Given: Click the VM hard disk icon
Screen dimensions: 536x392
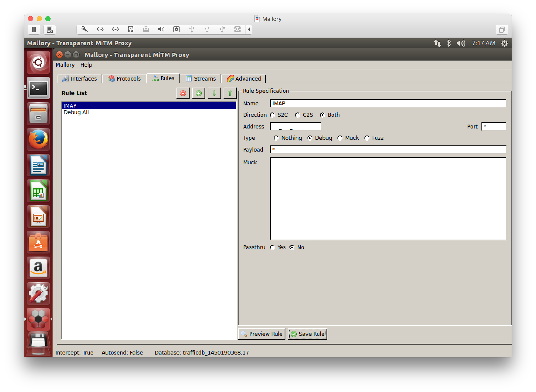Looking at the screenshot, I should tap(131, 29).
